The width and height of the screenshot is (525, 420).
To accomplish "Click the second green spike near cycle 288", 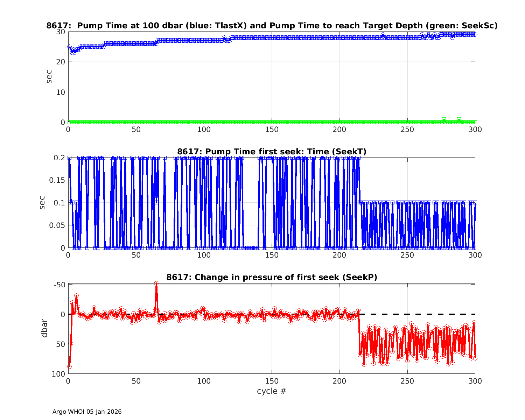I will point(459,120).
